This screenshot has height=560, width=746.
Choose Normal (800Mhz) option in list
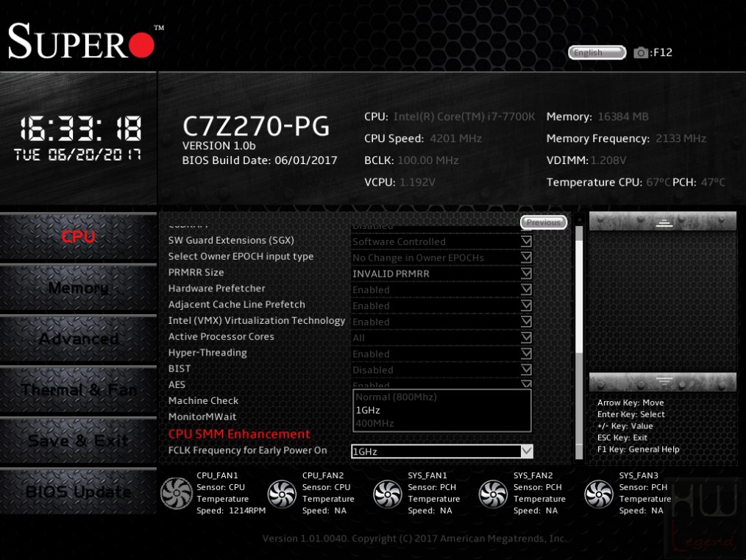tap(442, 397)
